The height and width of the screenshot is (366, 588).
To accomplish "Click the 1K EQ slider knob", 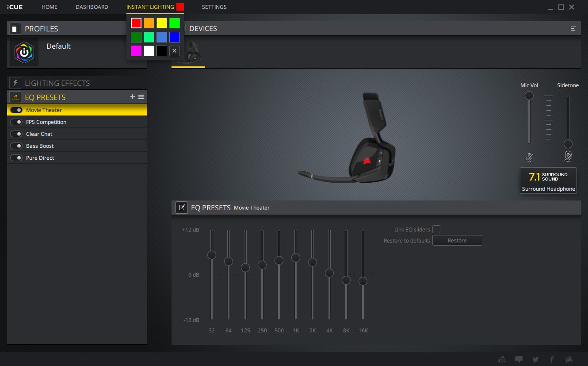I will [296, 258].
